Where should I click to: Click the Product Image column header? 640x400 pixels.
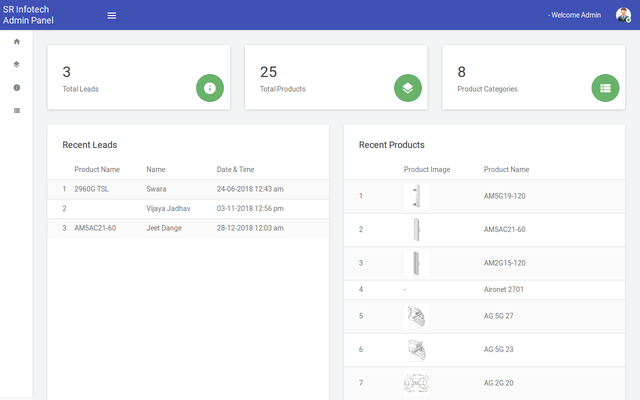427,169
